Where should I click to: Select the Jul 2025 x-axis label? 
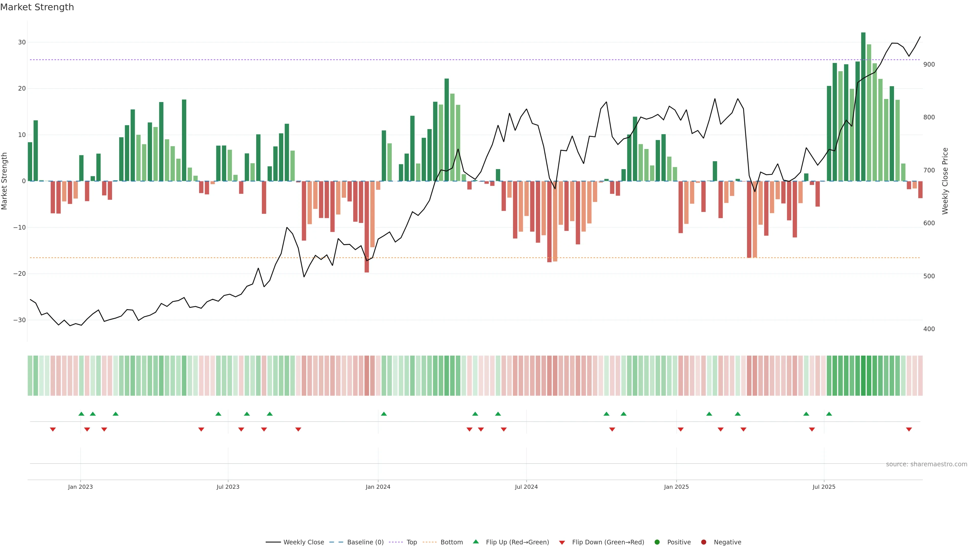click(x=824, y=487)
